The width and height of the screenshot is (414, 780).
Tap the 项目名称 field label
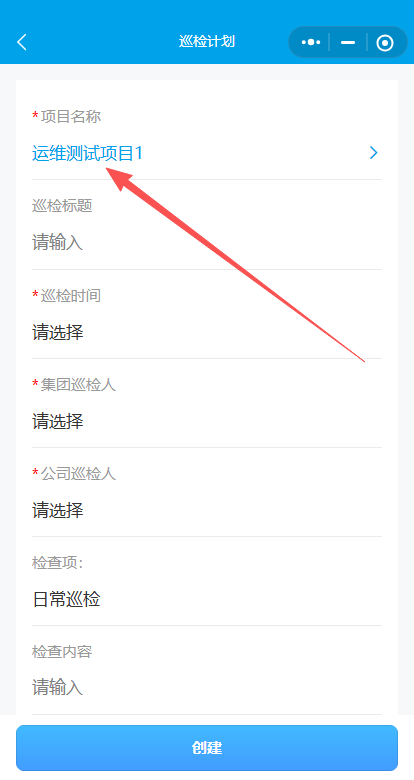coord(71,116)
